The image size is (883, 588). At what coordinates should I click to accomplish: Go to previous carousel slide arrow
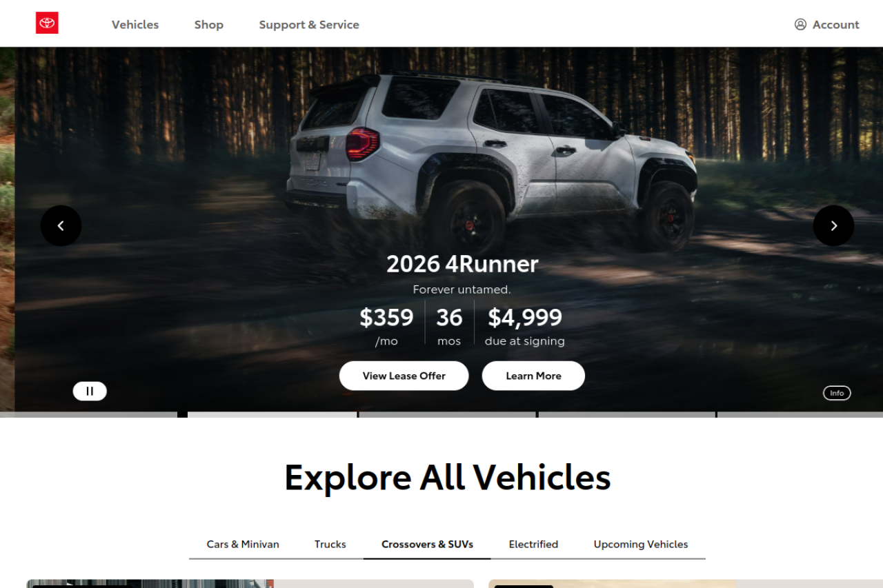[x=61, y=225]
